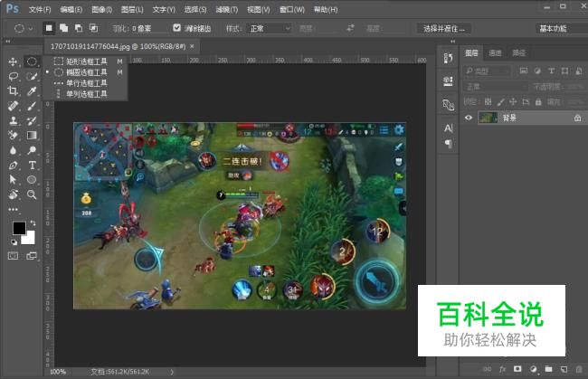Click the add layer style fx icon
The width and height of the screenshot is (588, 379).
(x=502, y=369)
